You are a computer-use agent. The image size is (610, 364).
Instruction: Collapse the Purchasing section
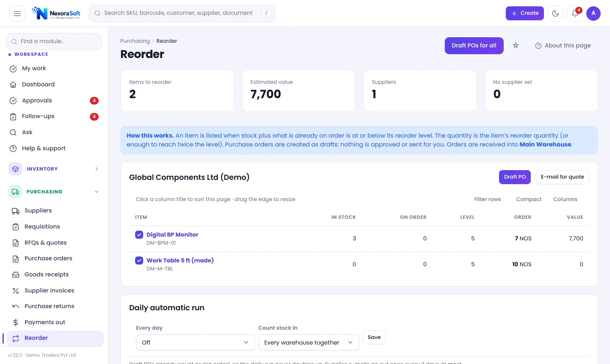click(x=54, y=192)
